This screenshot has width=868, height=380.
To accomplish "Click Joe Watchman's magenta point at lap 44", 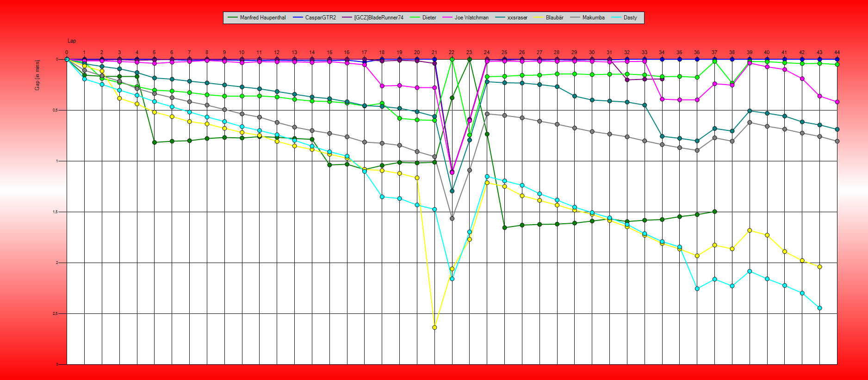I will (x=837, y=102).
